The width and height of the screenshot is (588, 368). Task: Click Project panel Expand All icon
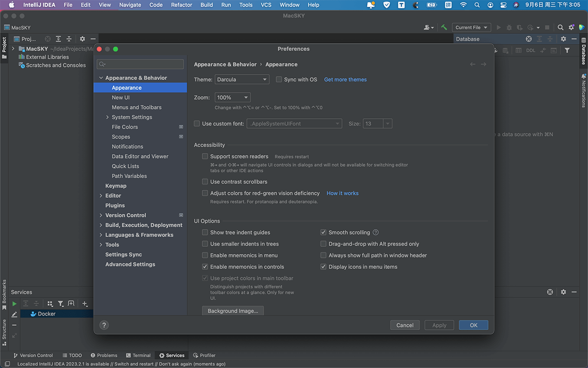tap(58, 39)
